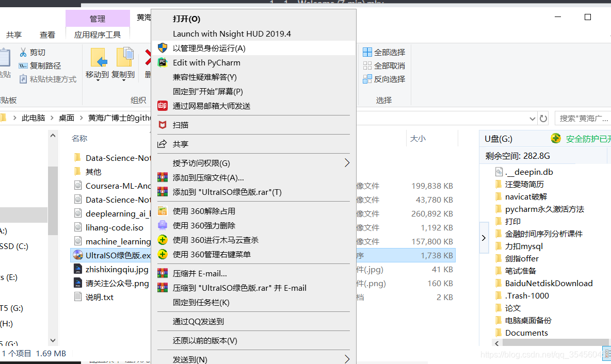Screen dimensions: 611x364
Task: Select 还原以前的版本(V) entry
Action: click(205, 341)
